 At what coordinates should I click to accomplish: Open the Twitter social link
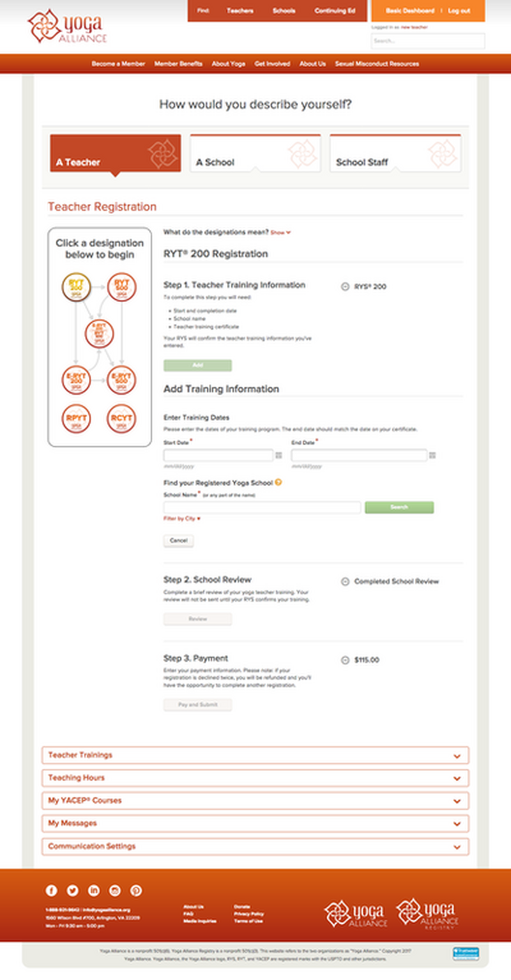pyautogui.click(x=73, y=891)
